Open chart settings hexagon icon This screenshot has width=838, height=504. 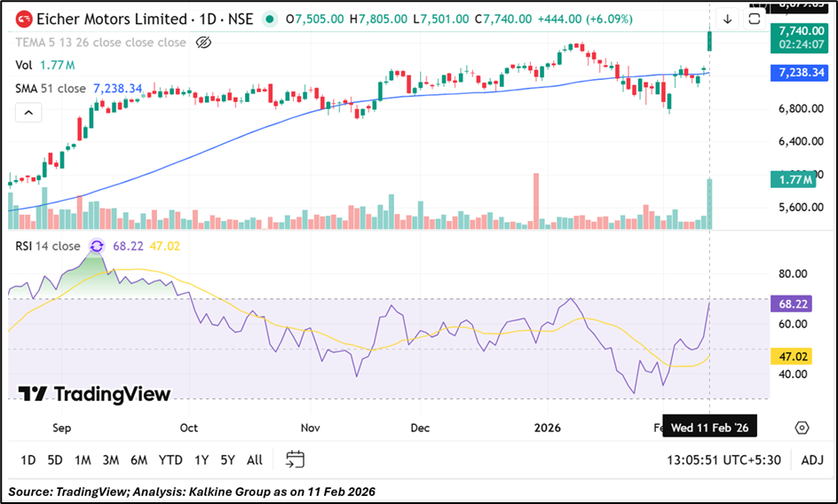coord(802,428)
